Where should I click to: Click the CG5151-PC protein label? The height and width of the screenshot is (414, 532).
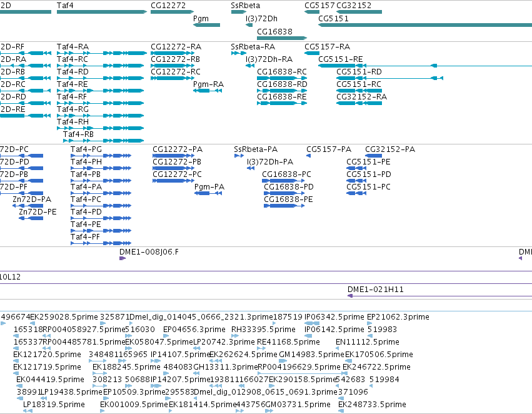368,187
